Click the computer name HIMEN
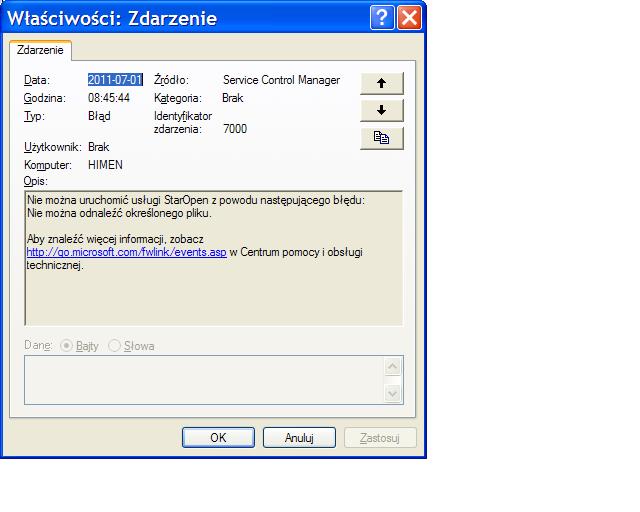Image resolution: width=640 pixels, height=512 pixels. [105, 165]
